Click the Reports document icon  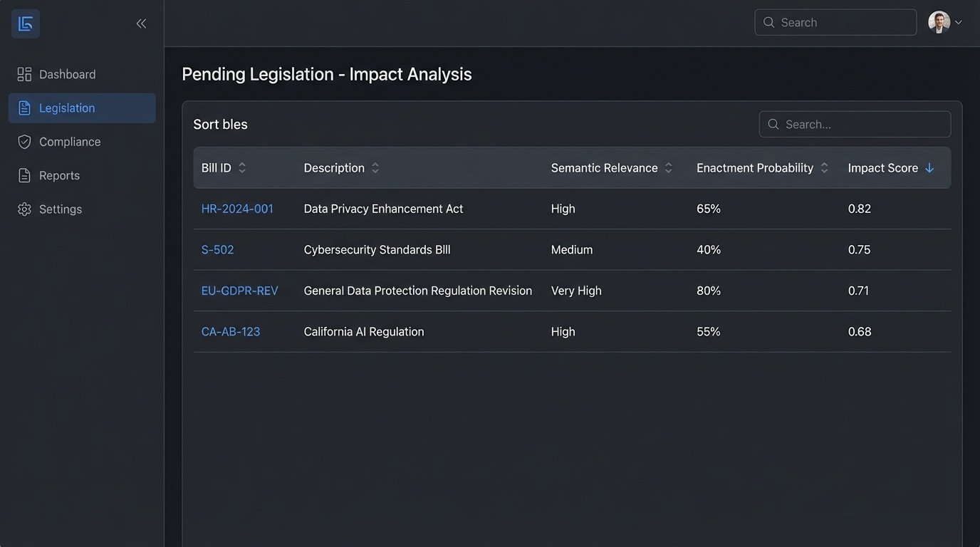click(x=24, y=175)
